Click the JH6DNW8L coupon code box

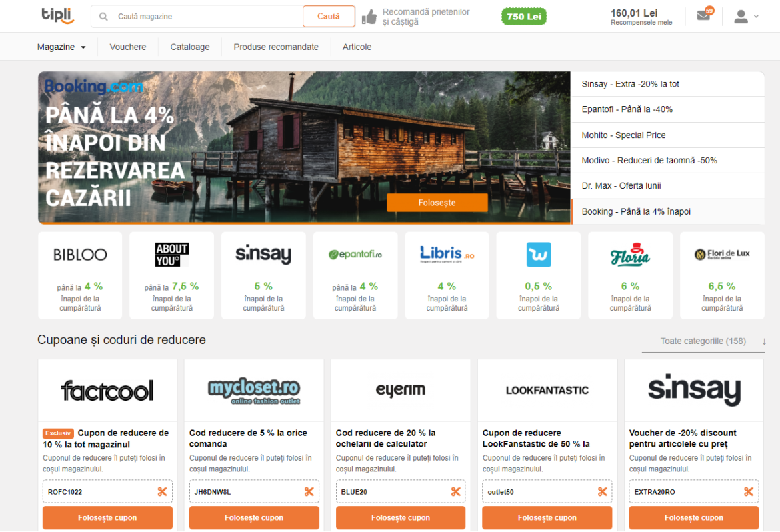254,492
